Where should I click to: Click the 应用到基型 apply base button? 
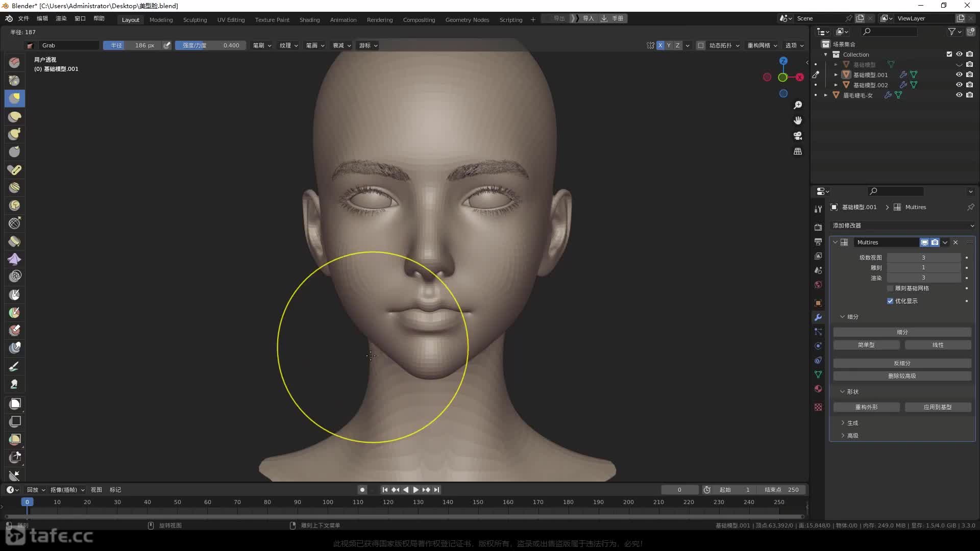tap(938, 407)
